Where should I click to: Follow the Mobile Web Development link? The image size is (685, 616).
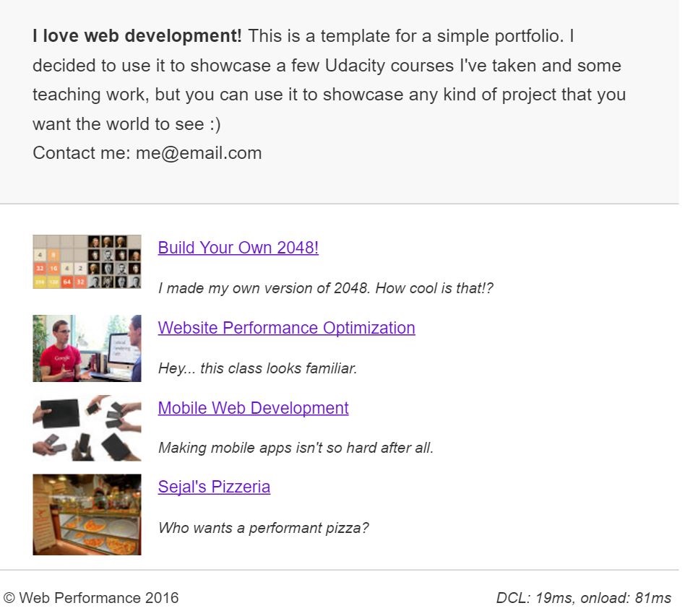pos(253,408)
